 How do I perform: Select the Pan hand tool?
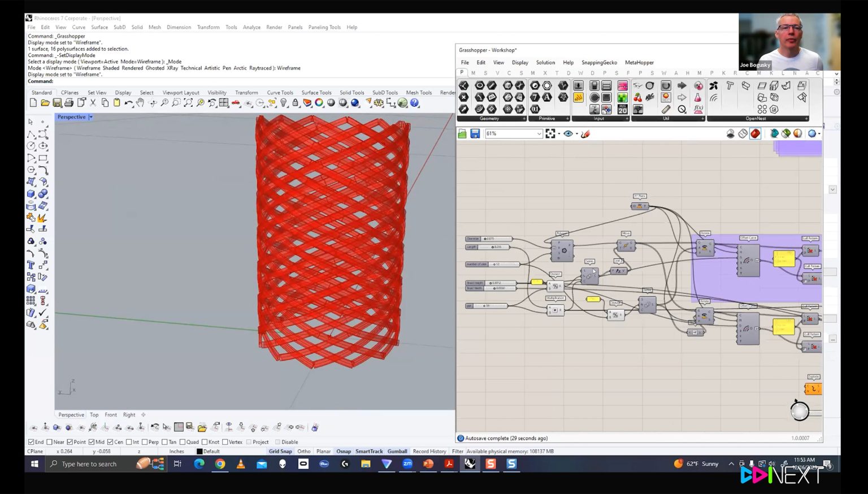(140, 103)
